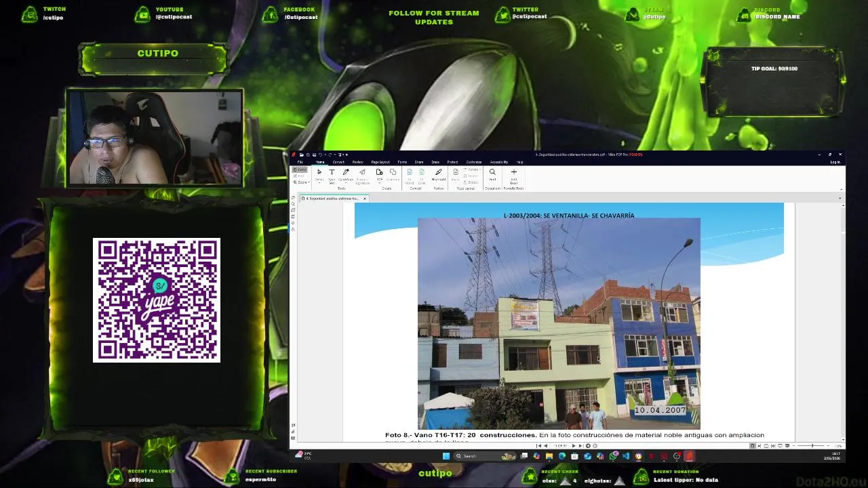Go to the previous PDF page

point(545,446)
